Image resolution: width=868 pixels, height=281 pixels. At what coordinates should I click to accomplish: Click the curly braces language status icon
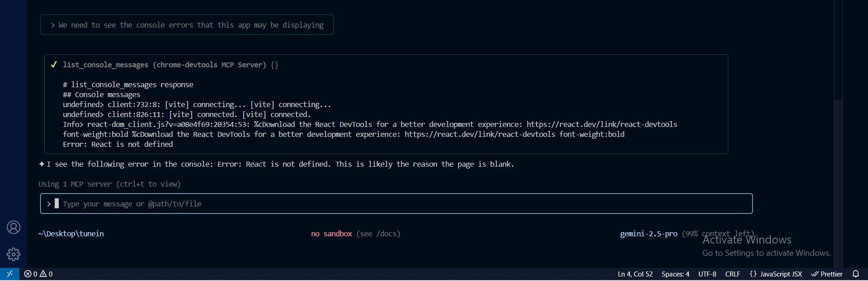[753, 274]
